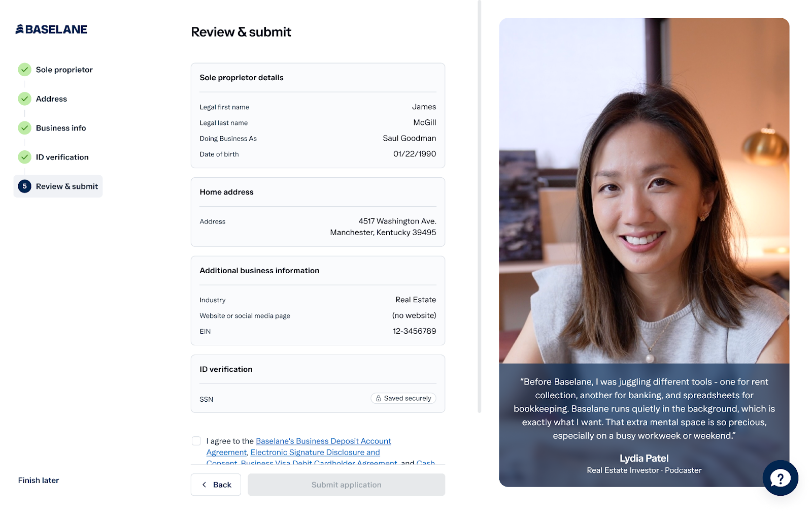The image size is (812, 514).
Task: Click the Legal first name label
Action: (224, 107)
